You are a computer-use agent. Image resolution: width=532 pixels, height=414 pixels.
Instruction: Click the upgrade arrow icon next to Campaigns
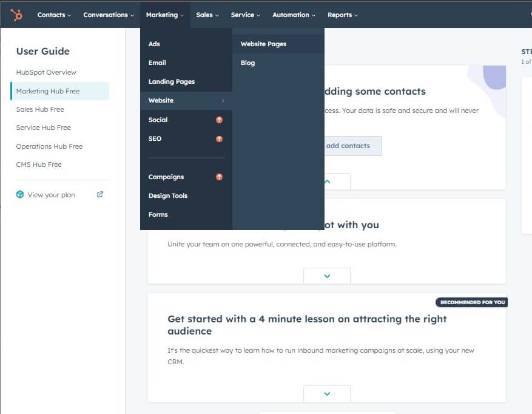click(219, 177)
